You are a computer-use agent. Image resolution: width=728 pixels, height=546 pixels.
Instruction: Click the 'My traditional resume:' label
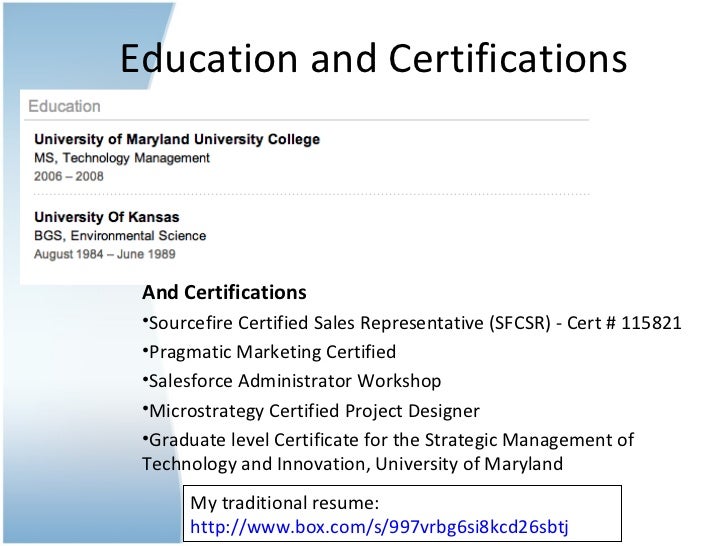285,503
